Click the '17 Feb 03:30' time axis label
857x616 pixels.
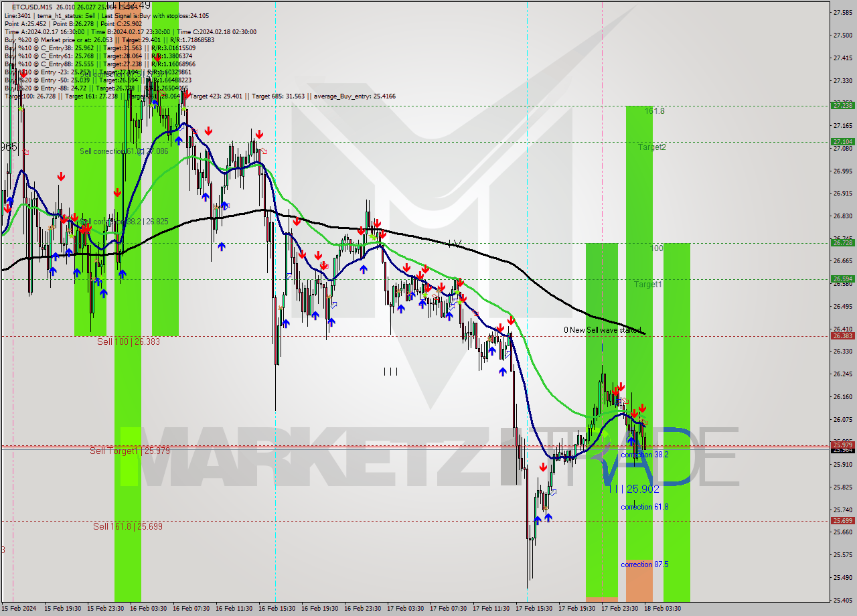[x=406, y=609]
